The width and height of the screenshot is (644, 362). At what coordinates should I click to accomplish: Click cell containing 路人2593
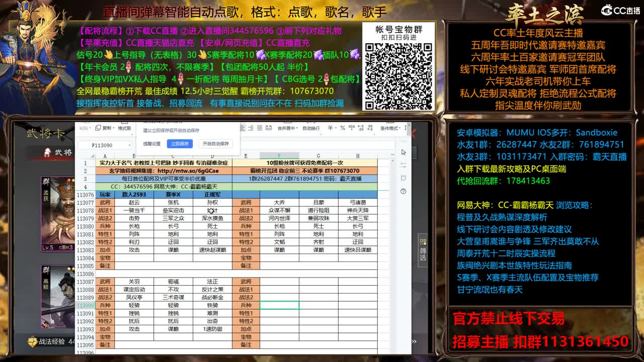click(134, 195)
